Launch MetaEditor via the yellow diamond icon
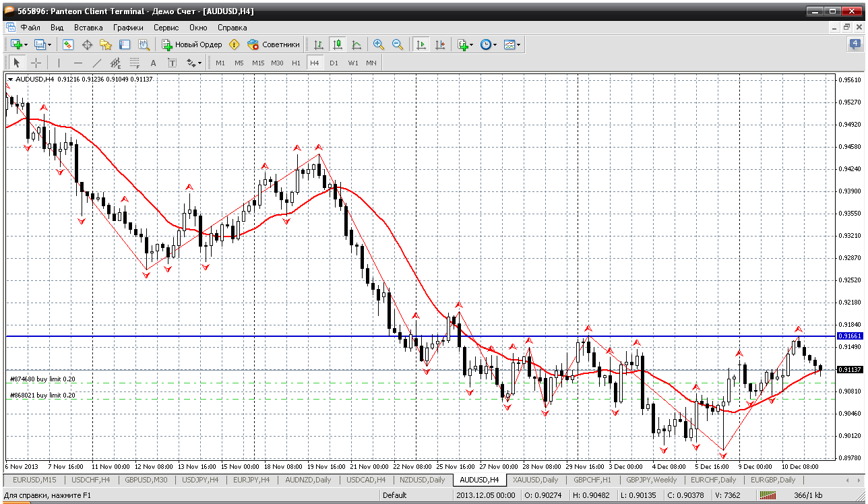868x504 pixels. point(234,44)
